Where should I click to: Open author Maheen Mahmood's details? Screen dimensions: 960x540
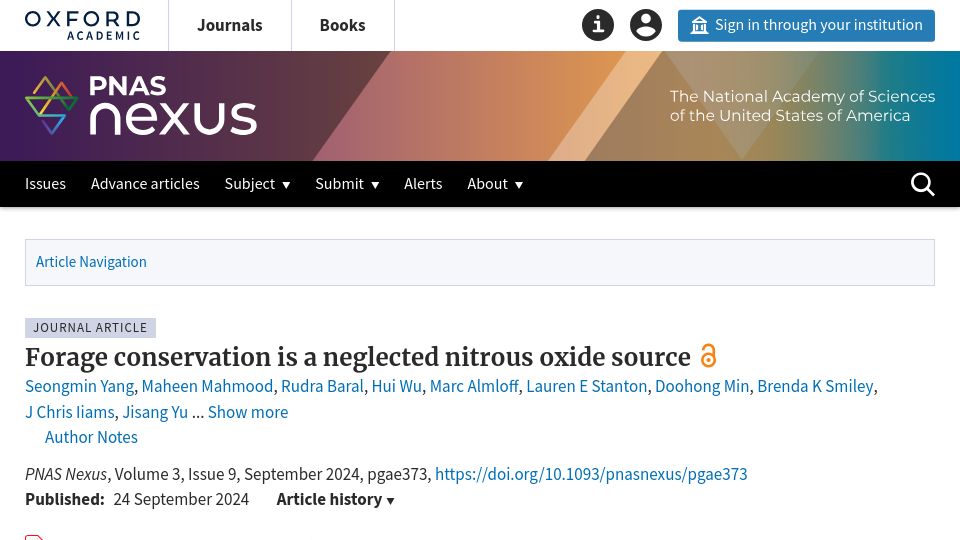208,386
